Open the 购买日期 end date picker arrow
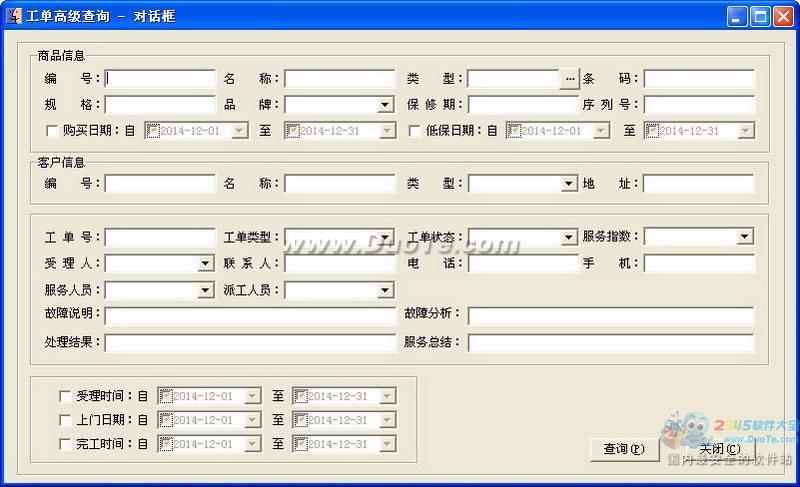This screenshot has width=800, height=487. click(387, 131)
